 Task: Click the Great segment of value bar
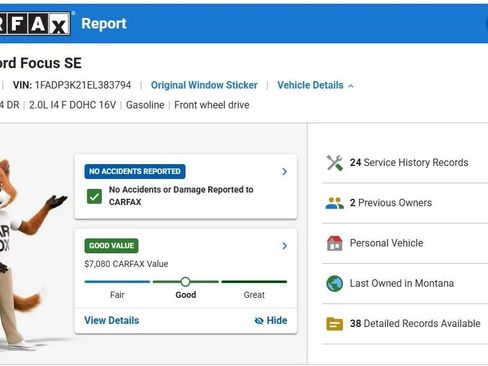tap(254, 282)
